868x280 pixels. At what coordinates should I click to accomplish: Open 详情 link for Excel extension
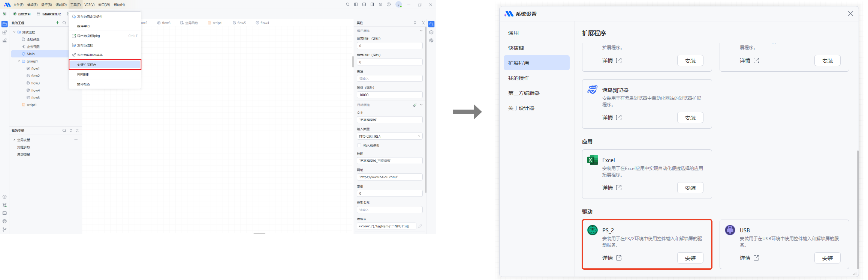[x=612, y=188]
